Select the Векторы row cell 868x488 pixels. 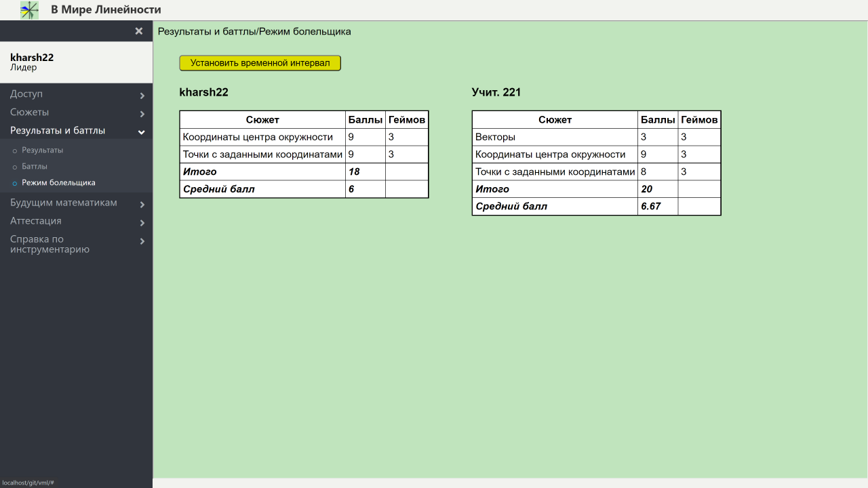495,137
